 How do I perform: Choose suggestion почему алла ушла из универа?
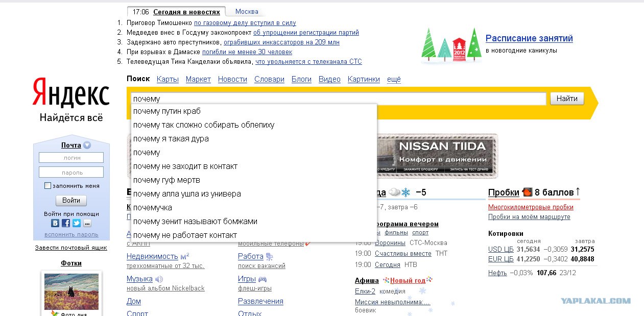tap(254, 193)
